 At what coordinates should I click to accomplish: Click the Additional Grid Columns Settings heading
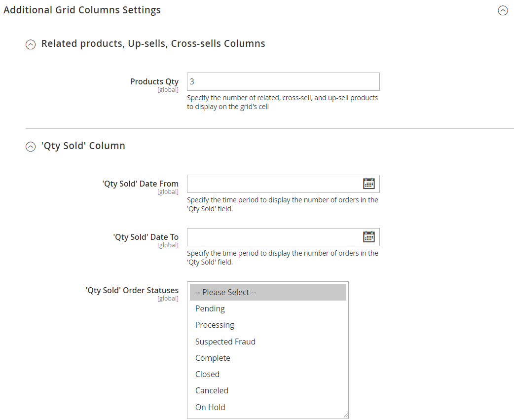[x=82, y=10]
